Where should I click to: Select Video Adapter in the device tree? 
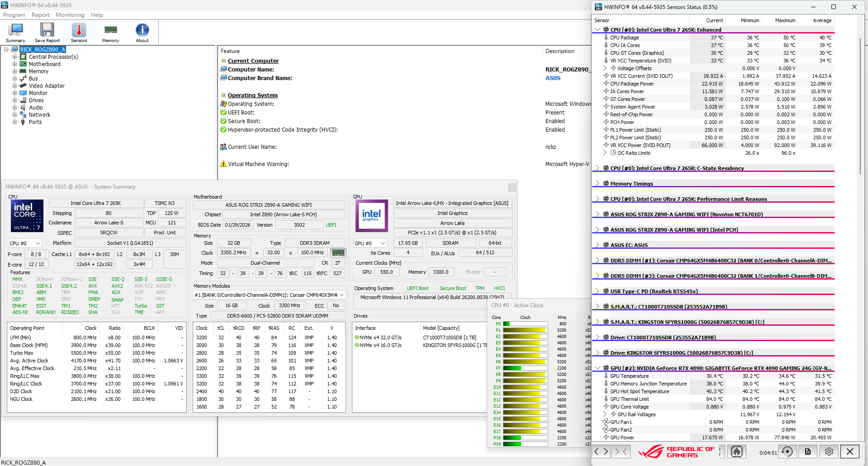click(47, 86)
